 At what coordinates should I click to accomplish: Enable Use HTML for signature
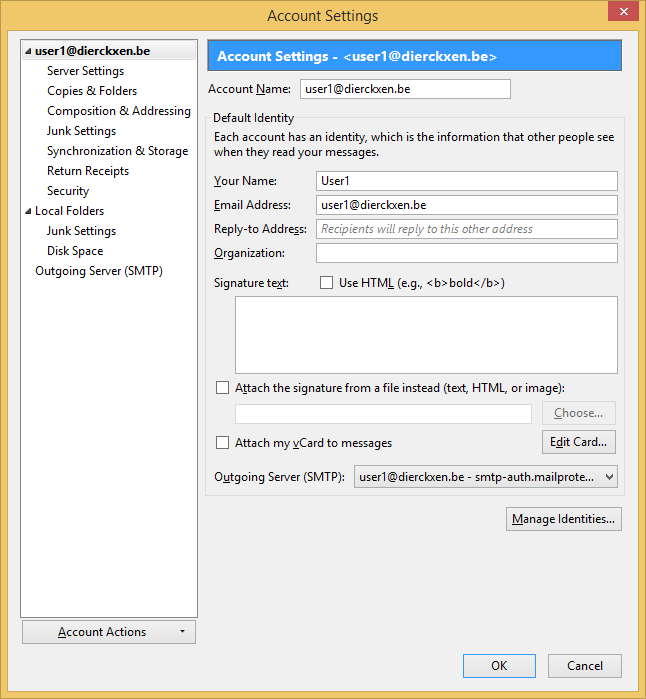pos(326,283)
